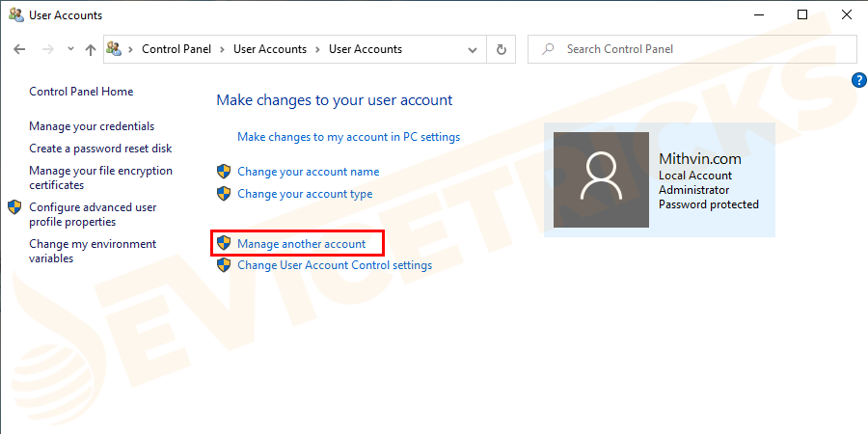
Task: Click the User Accounts icon in address bar
Action: [114, 49]
